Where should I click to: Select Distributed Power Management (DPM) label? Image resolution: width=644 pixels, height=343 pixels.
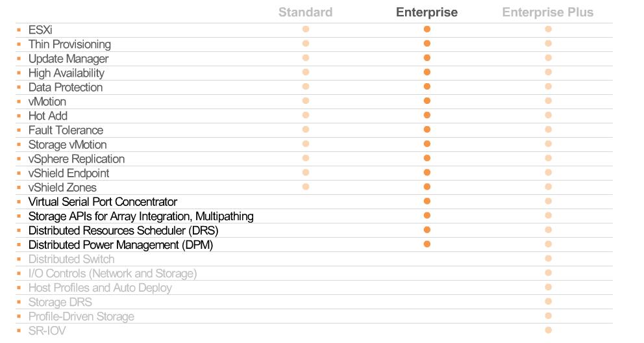(120, 245)
